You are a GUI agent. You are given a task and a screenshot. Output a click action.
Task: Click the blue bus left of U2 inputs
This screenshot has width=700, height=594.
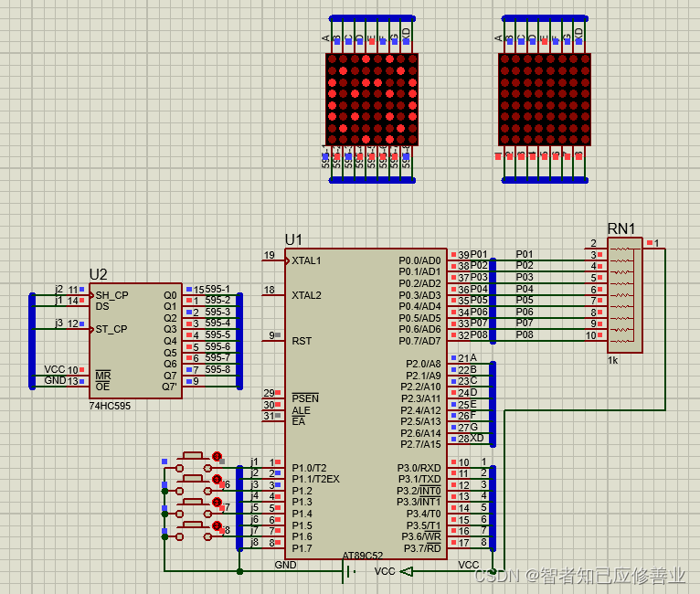click(x=32, y=341)
